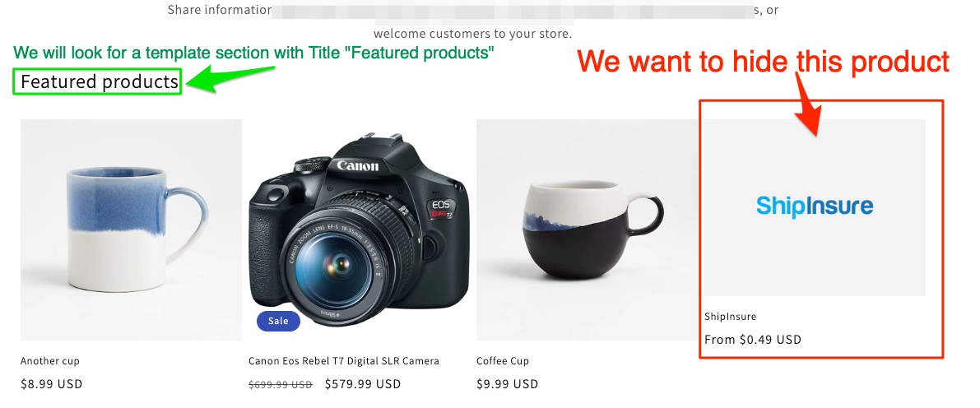Screen dimensions: 980x408
Task: Click the $8.99 USD price
Action: (51, 383)
